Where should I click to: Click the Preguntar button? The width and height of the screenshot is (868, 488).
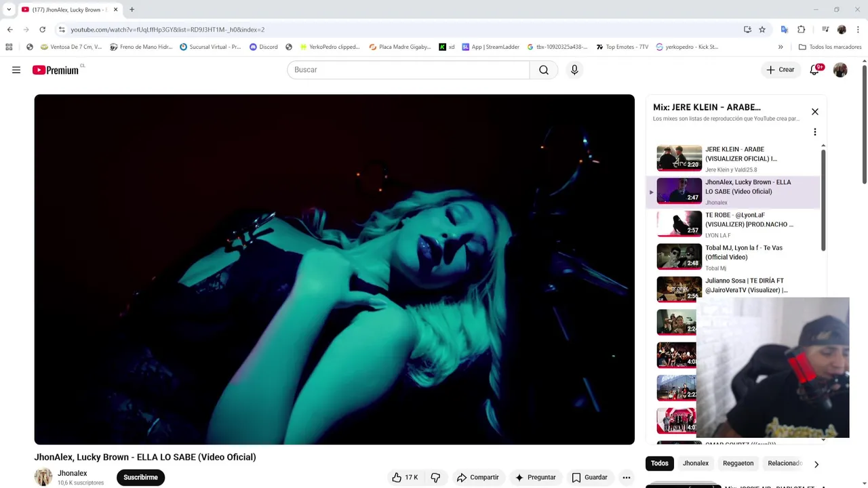tap(535, 477)
